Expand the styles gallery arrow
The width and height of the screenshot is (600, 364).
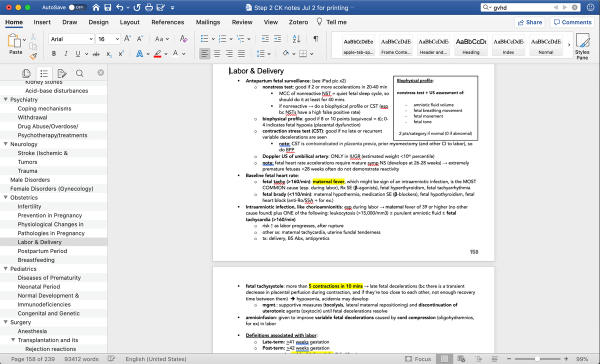click(568, 45)
